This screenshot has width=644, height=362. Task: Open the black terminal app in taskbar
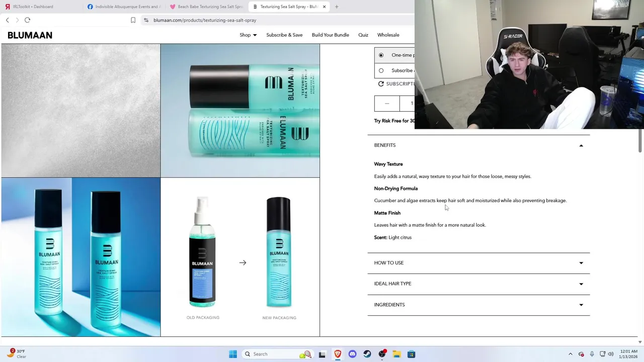click(322, 354)
